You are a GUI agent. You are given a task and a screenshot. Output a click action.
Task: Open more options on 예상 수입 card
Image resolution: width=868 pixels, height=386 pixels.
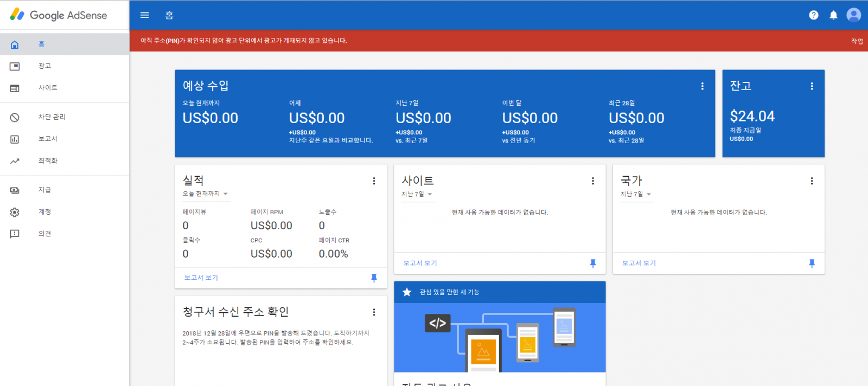click(x=702, y=86)
